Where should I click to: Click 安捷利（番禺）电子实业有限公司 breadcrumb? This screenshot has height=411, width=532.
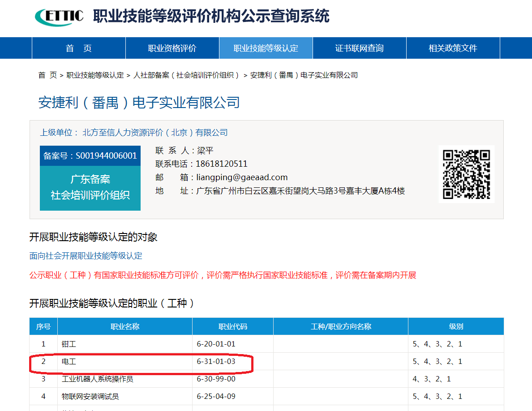304,75
